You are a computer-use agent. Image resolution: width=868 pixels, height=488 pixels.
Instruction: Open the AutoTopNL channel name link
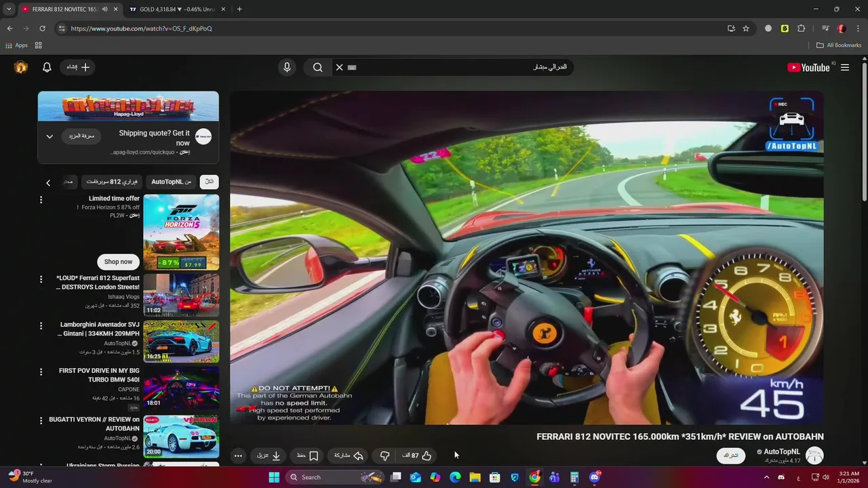782,451
